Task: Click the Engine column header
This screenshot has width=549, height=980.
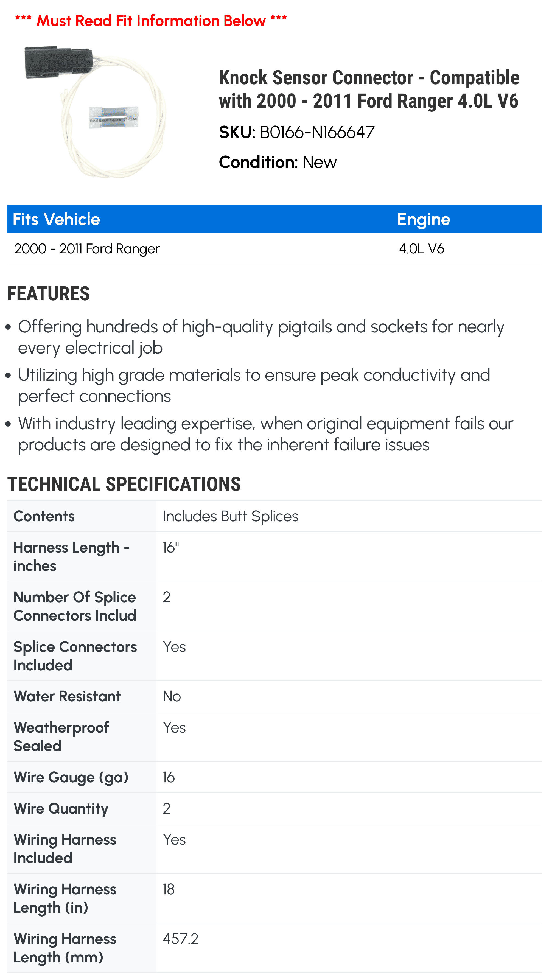Action: (x=424, y=219)
